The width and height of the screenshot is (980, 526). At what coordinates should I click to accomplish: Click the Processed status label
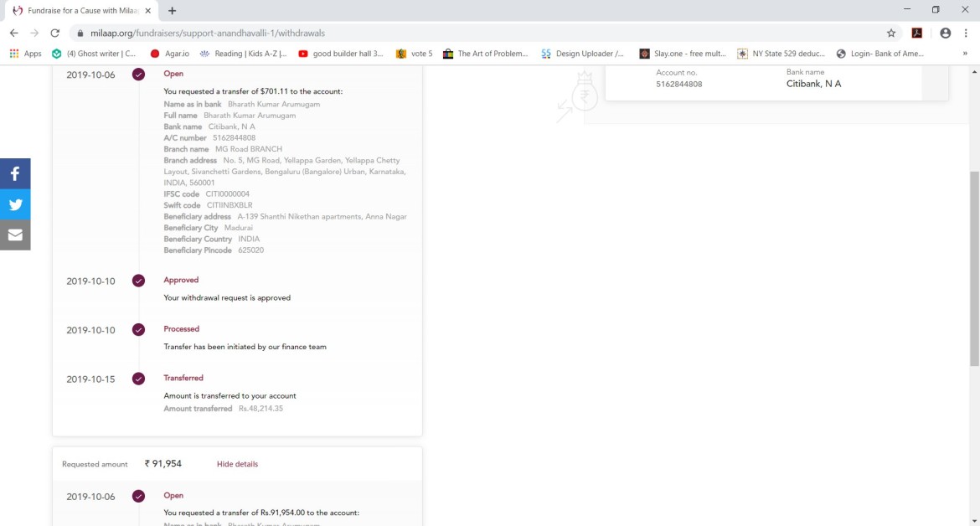[181, 328]
